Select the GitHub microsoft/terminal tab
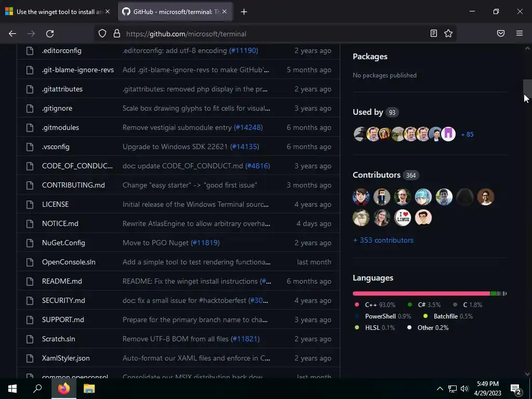532x399 pixels. pos(176,12)
